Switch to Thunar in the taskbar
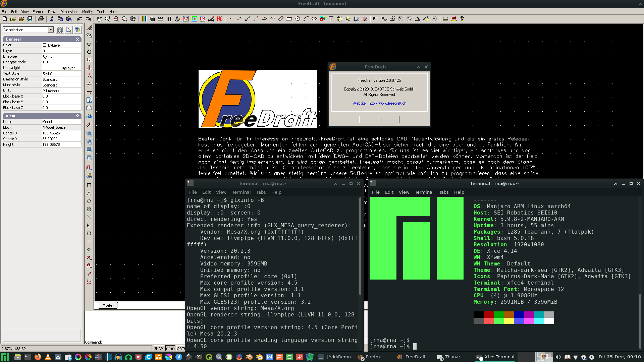644x362 pixels. coord(449,357)
